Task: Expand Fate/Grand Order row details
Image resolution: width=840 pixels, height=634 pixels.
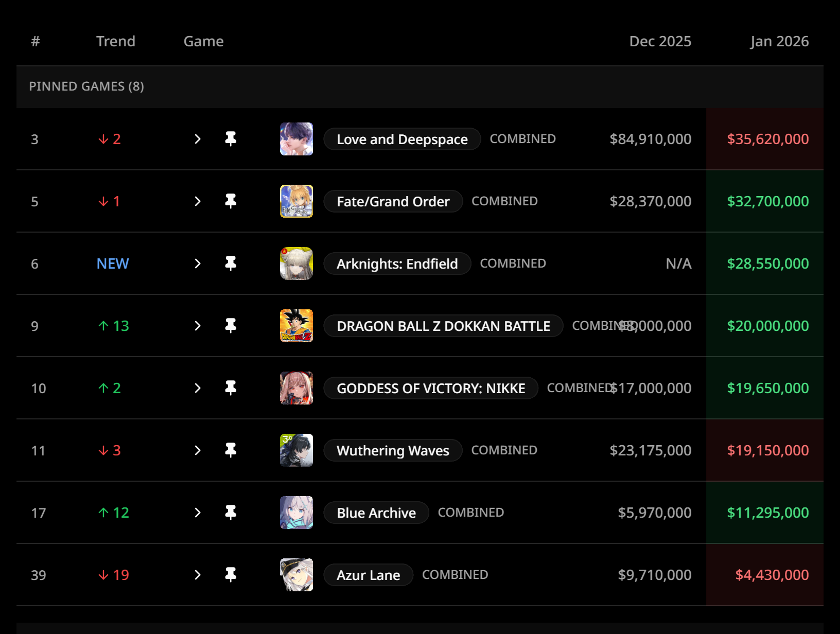Action: pos(198,201)
